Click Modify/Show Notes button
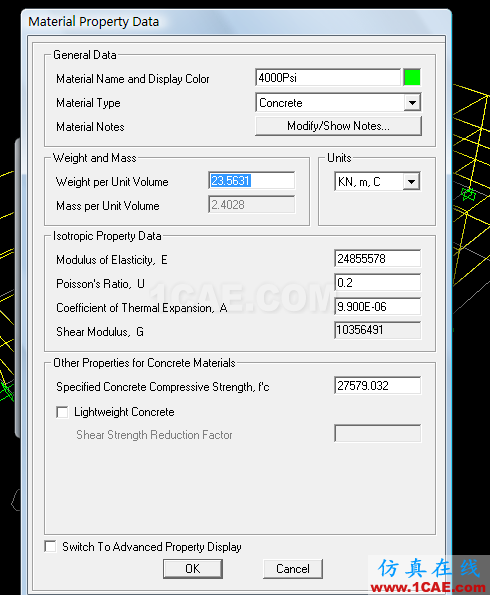The width and height of the screenshot is (490, 595). tap(338, 126)
